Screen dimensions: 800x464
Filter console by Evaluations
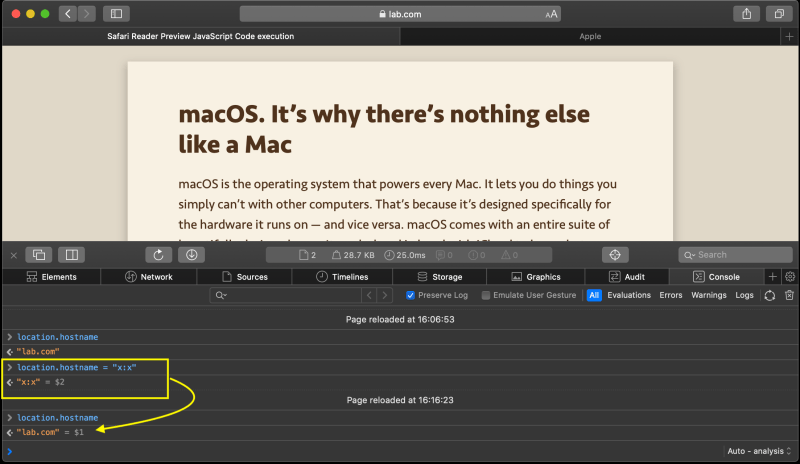629,295
